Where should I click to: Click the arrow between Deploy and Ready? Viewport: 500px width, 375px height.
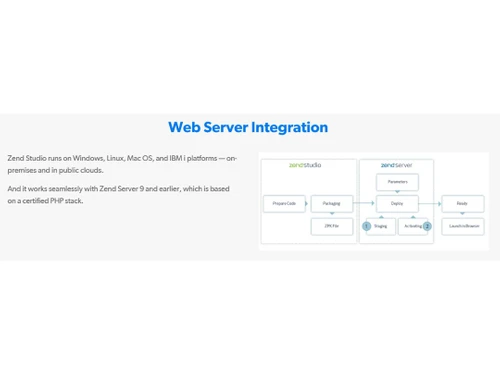click(430, 203)
